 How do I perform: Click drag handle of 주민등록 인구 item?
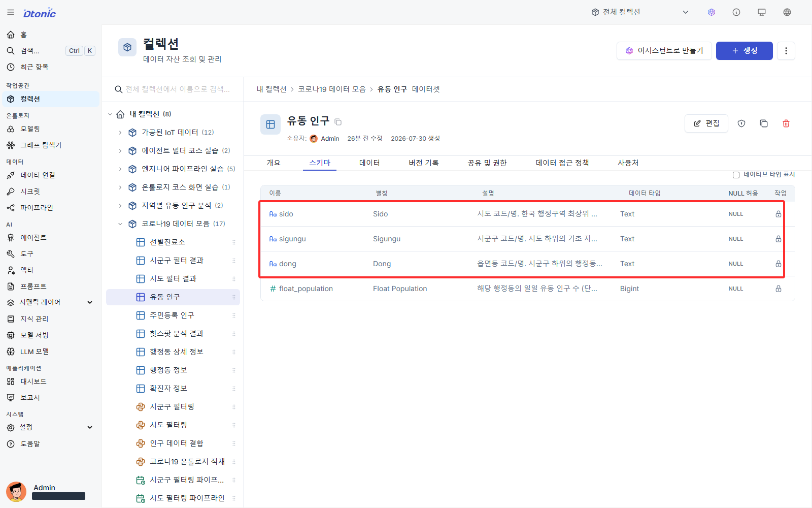coord(234,315)
